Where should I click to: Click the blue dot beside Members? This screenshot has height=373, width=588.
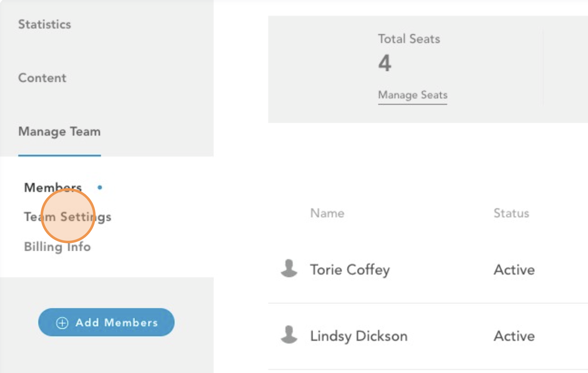click(100, 187)
